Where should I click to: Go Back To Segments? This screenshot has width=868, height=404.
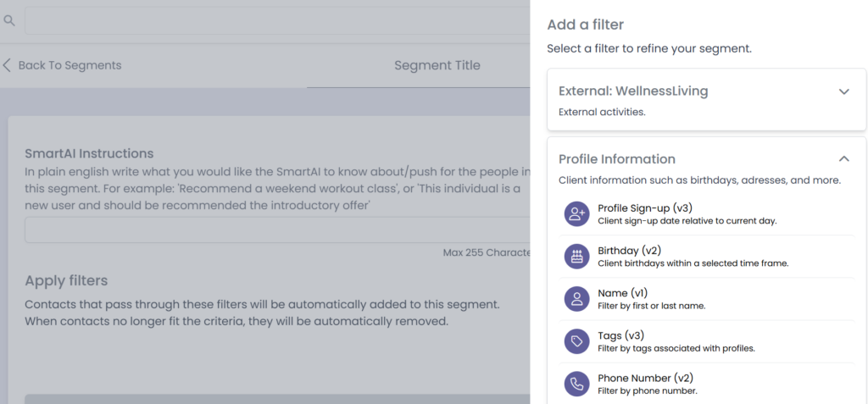tap(70, 65)
